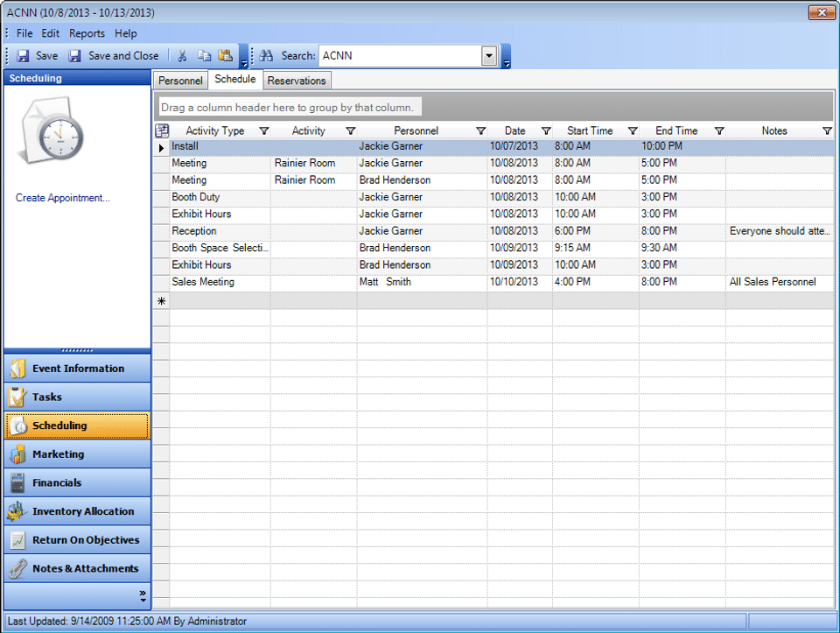Open the Reports menu
Image resolution: width=840 pixels, height=633 pixels.
pos(87,33)
